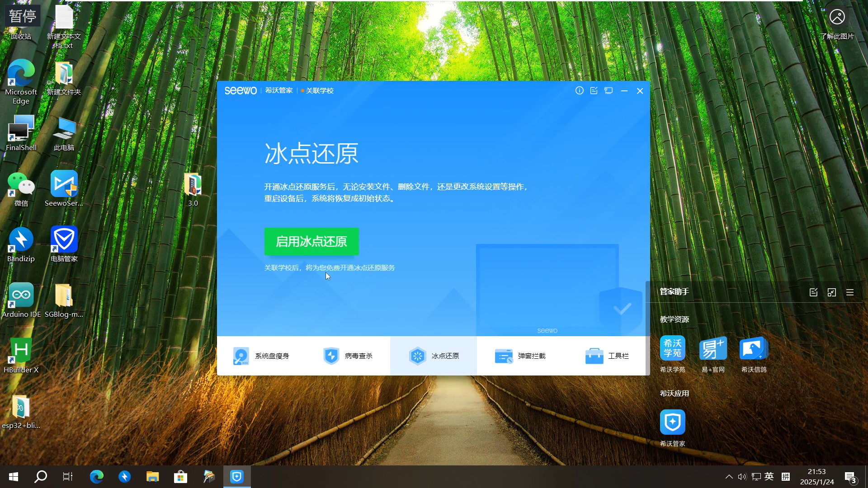Open feedback icon in seewo title bar
Screen dimensions: 868x488
click(x=594, y=90)
